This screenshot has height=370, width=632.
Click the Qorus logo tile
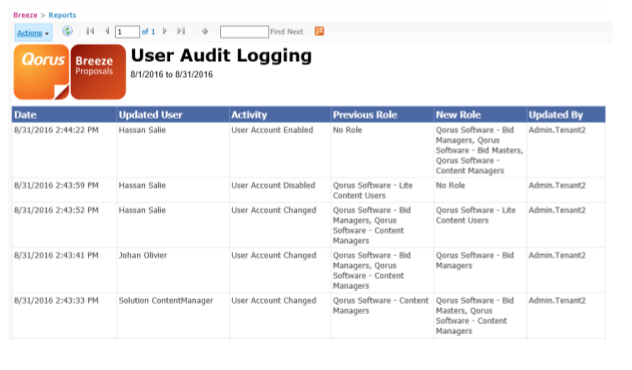[42, 72]
